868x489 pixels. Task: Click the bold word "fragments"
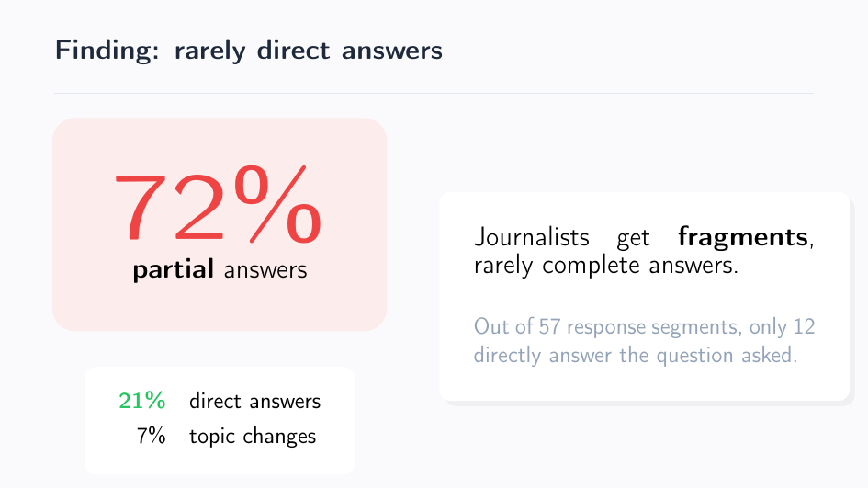(743, 237)
